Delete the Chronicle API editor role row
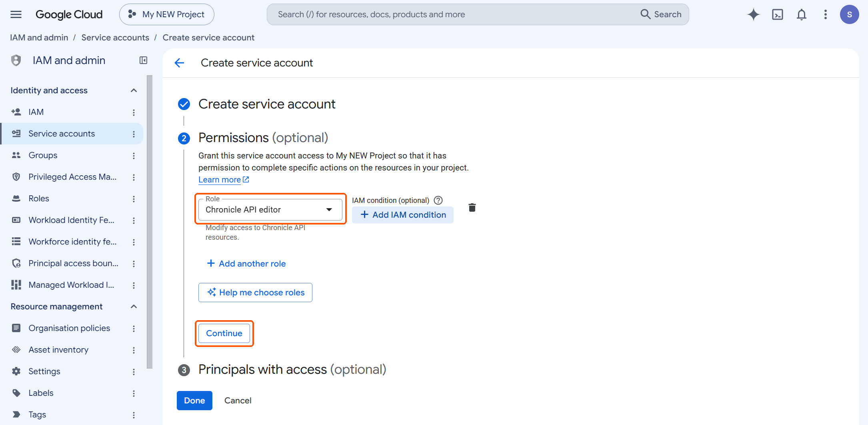 click(x=472, y=207)
